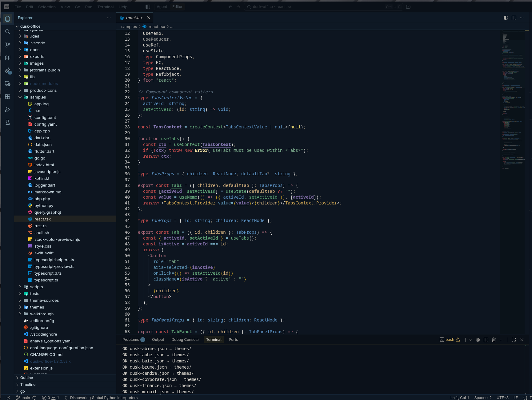Maximize the terminal panel size
Viewport: 532px width, 400px height.
click(x=514, y=340)
